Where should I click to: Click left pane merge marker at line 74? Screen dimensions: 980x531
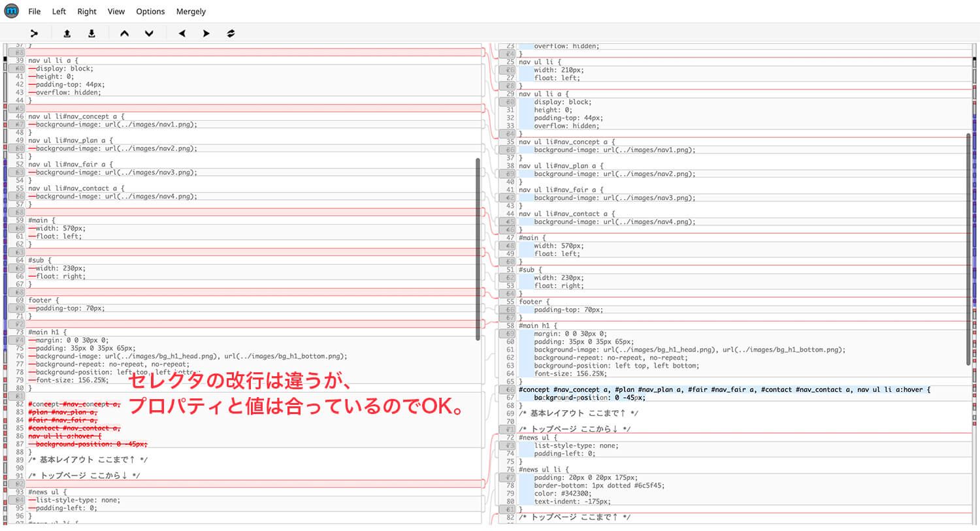18,340
